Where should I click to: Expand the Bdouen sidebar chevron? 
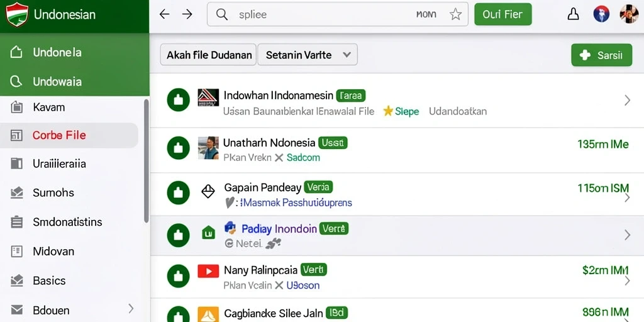[131, 308]
